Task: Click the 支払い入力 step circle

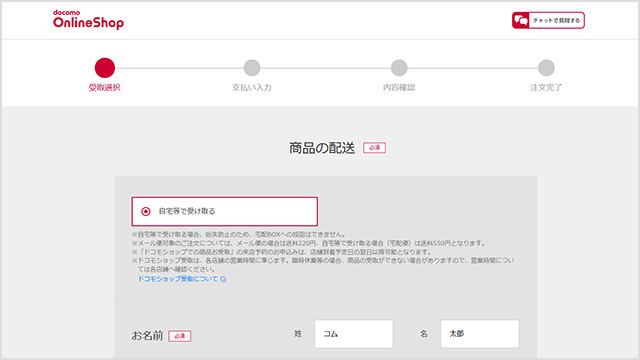Action: (x=252, y=68)
